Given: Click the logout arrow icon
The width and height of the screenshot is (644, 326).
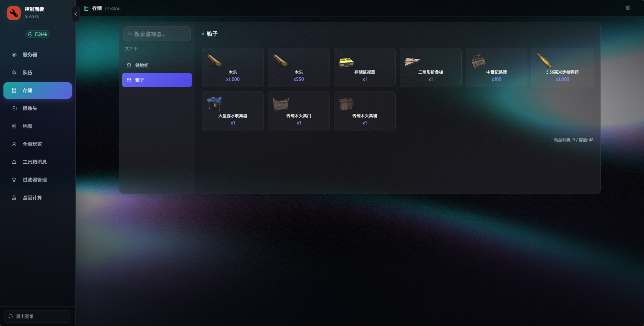Looking at the screenshot, I should pos(11,316).
